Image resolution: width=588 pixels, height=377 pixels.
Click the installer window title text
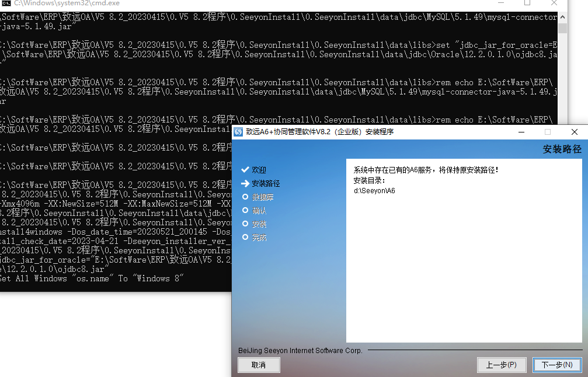coord(320,132)
